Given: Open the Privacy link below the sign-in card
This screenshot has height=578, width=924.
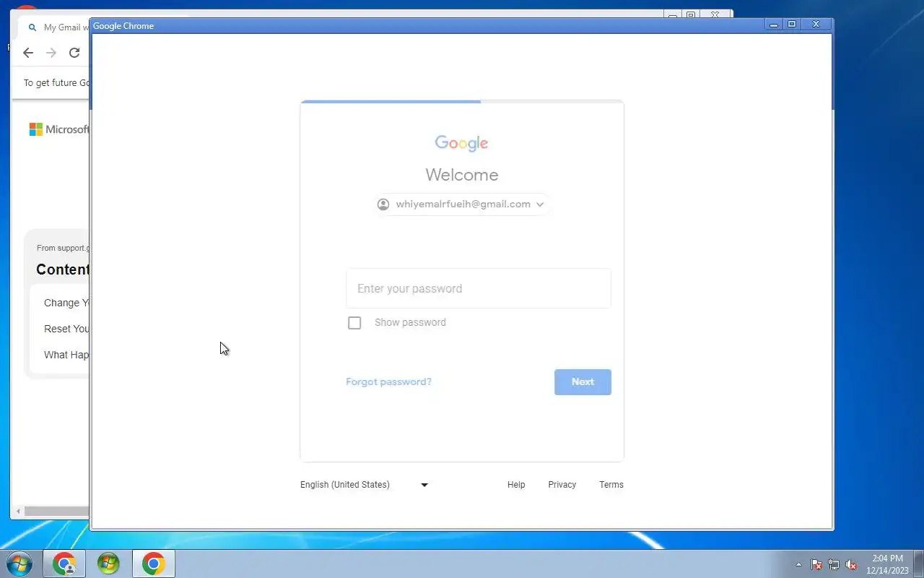Looking at the screenshot, I should [562, 485].
